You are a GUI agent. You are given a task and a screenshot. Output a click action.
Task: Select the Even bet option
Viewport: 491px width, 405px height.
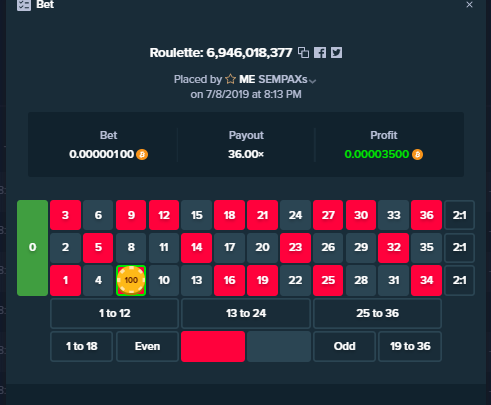click(x=147, y=346)
